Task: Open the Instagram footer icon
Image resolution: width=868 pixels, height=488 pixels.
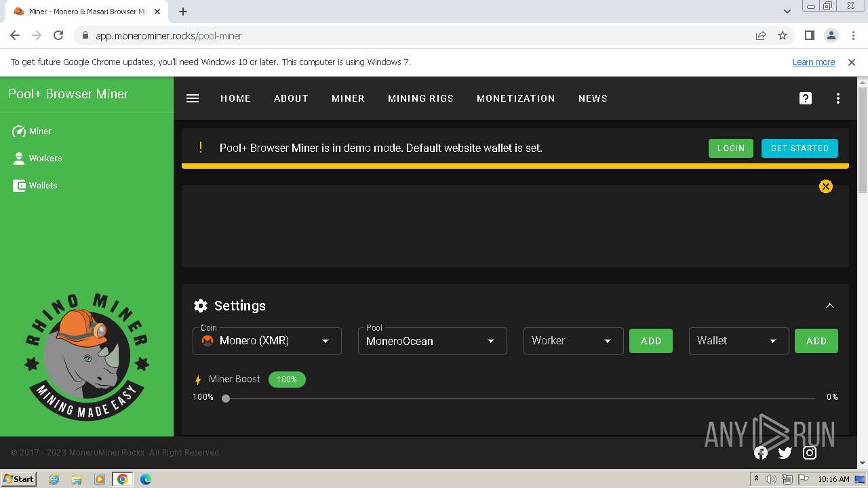Action: 810,453
